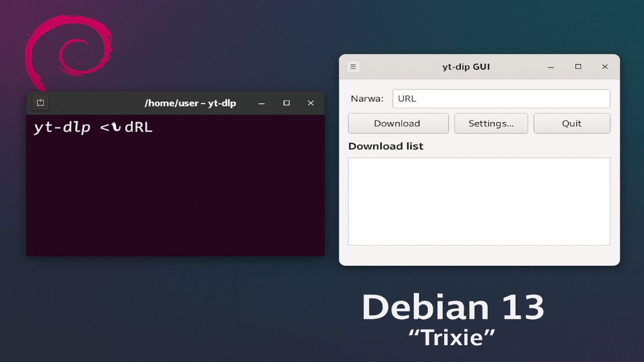Screen dimensions: 644x362
Task: Maximize the yt-dip GUI window
Action: (x=578, y=67)
